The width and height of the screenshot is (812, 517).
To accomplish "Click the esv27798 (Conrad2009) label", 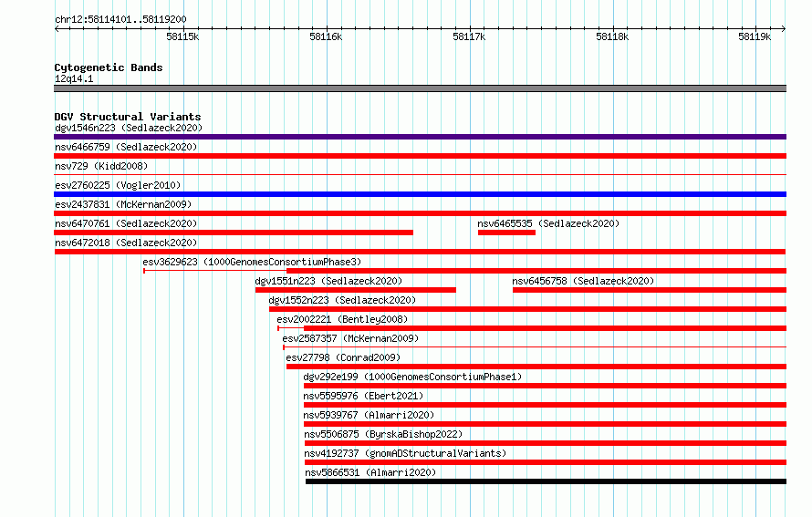I will (x=343, y=357).
